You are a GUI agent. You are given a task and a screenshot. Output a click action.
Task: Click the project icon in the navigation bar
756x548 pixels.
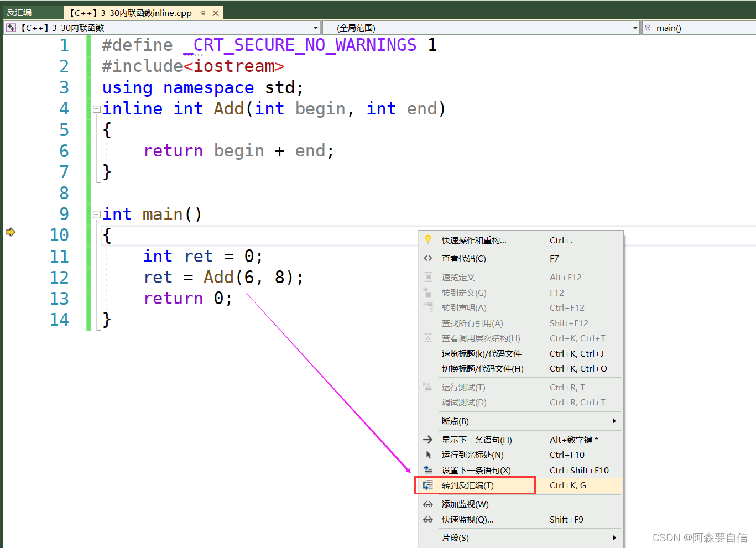point(11,28)
